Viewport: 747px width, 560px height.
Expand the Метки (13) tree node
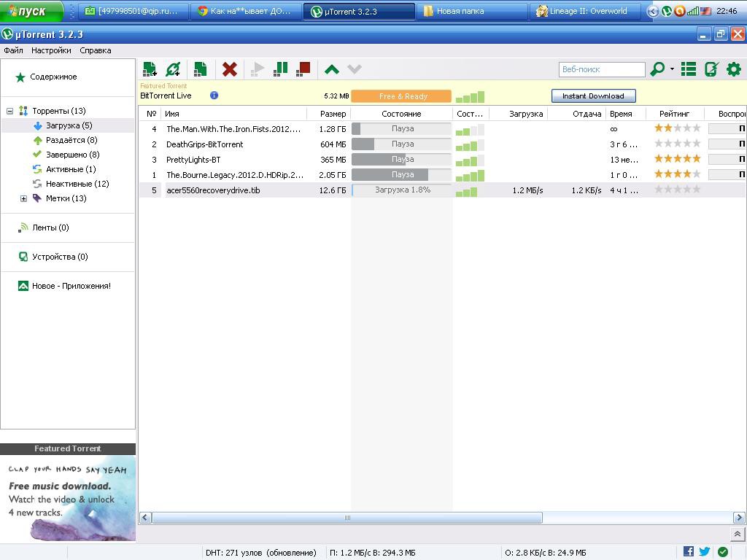(x=23, y=198)
